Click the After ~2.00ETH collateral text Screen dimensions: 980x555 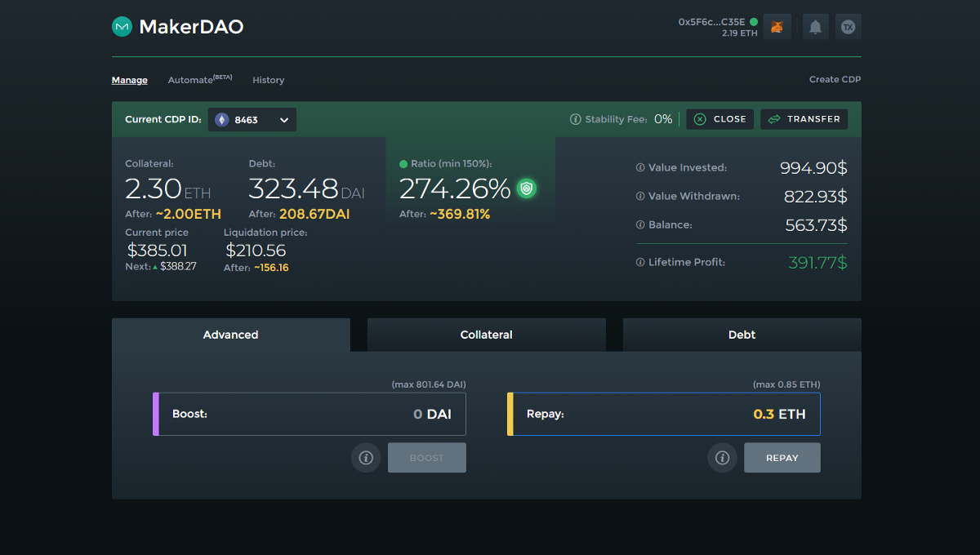pyautogui.click(x=173, y=215)
